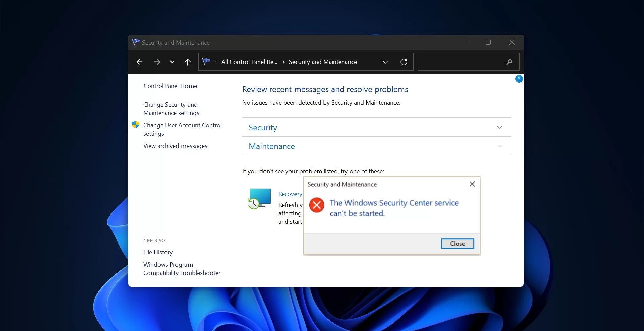
Task: Click the Security Center error message text
Action: click(x=394, y=208)
